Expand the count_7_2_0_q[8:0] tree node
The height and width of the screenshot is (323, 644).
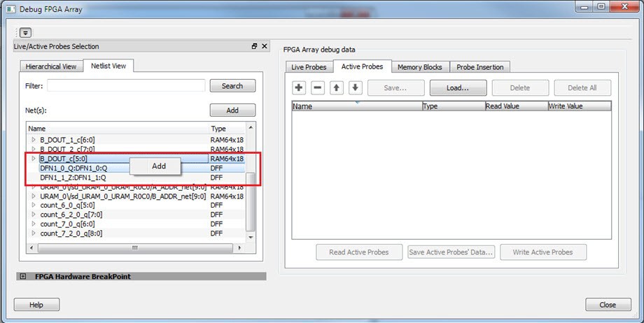pos(33,234)
